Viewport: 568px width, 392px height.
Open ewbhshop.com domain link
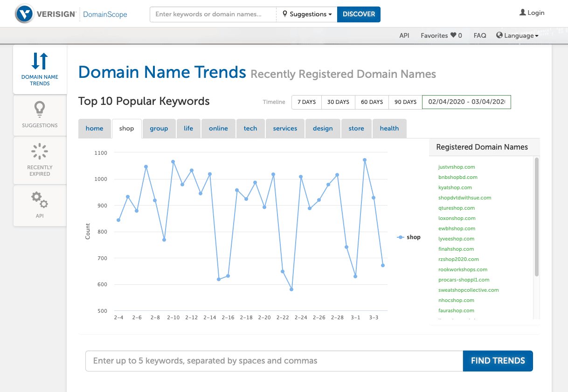[457, 228]
